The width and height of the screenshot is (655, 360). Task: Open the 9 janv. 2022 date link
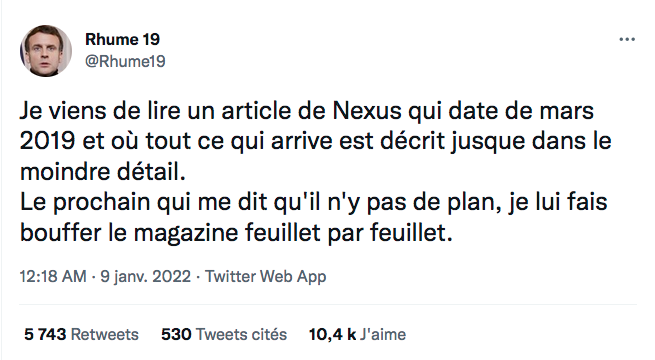tap(145, 276)
